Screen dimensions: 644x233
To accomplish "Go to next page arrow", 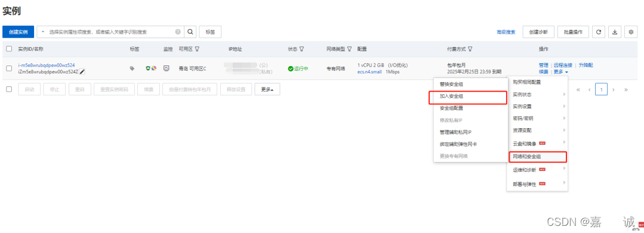I will click(x=613, y=89).
